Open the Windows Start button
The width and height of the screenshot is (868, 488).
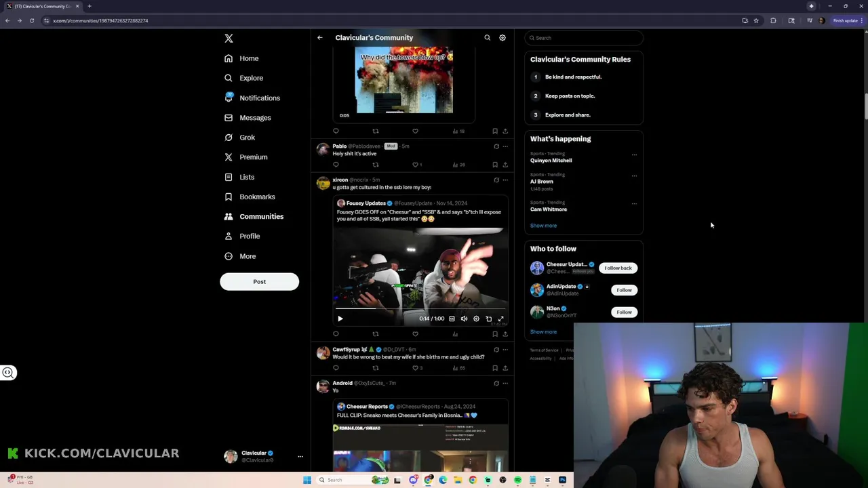(307, 480)
